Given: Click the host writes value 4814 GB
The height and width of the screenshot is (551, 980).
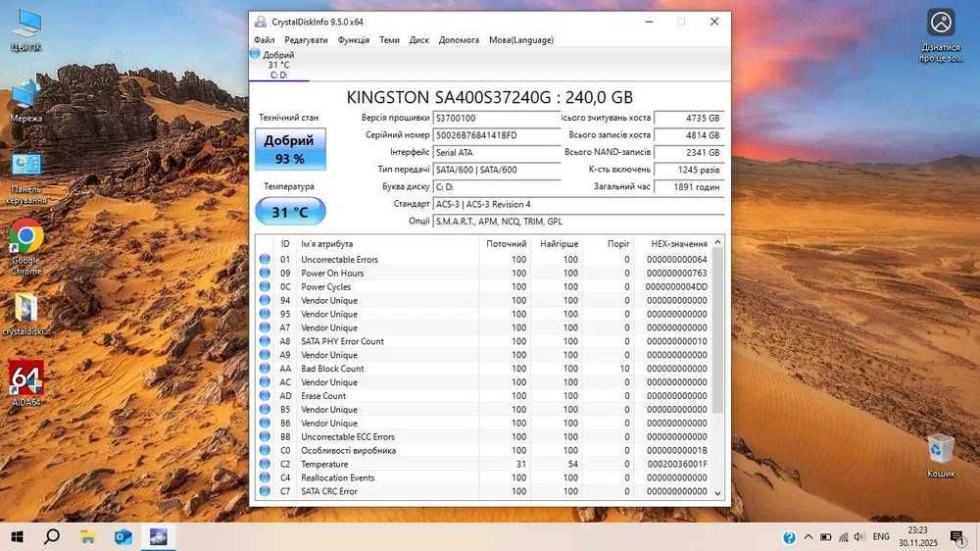Looking at the screenshot, I should click(x=689, y=135).
